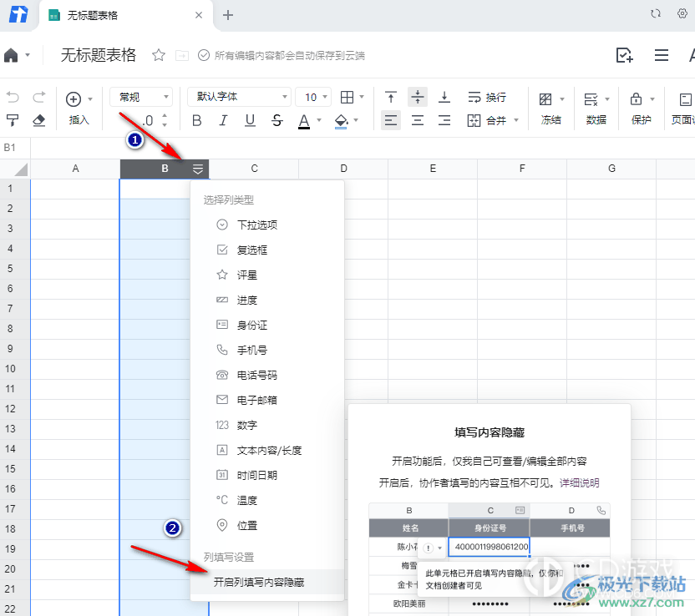Screen dimensions: 695x616
Task: Open column B header menu icon
Action: coord(198,169)
